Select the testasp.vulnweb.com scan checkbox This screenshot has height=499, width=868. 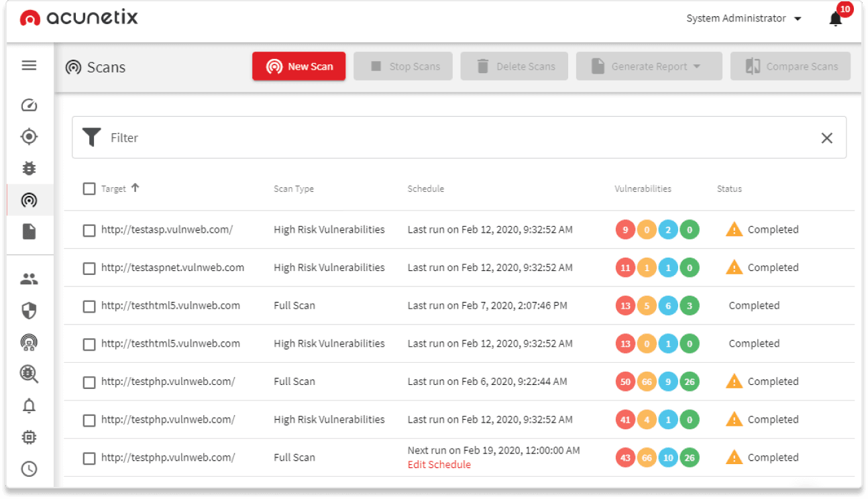click(89, 230)
